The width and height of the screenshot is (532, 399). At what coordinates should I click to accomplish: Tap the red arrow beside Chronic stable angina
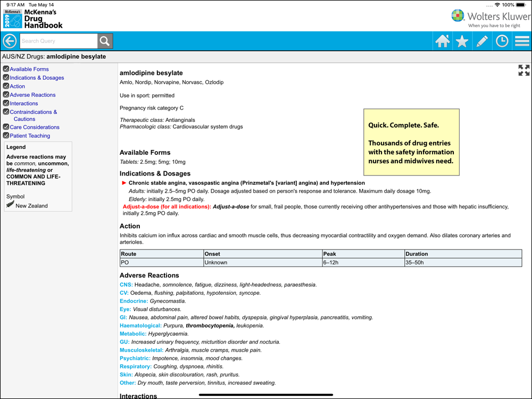pyautogui.click(x=124, y=183)
